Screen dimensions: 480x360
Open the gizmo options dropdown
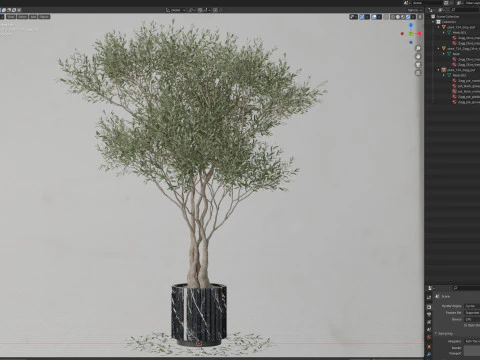(367, 17)
